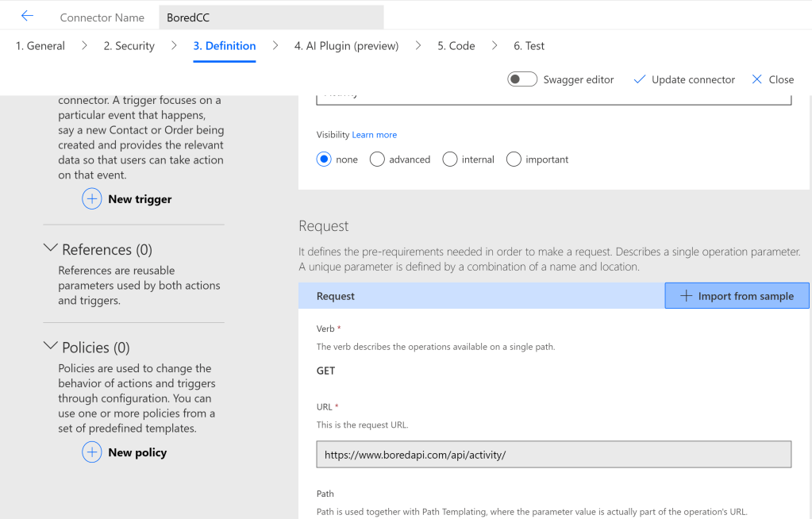Click the Connector Name field BoredCC
Viewport: 812px width, 519px height.
click(270, 17)
